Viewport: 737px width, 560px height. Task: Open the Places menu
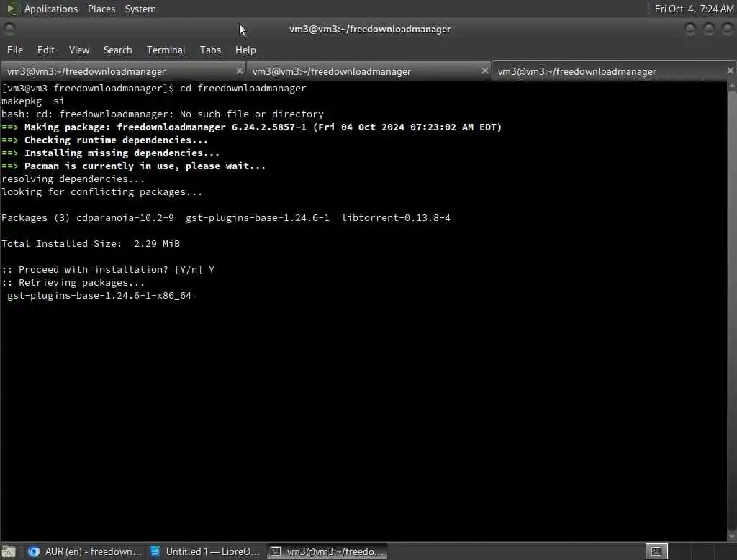(x=101, y=9)
